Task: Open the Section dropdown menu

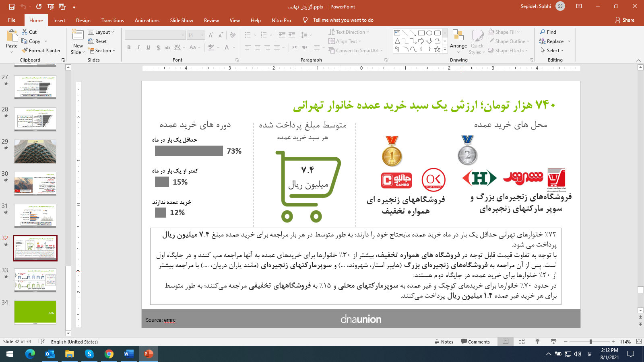Action: (102, 51)
